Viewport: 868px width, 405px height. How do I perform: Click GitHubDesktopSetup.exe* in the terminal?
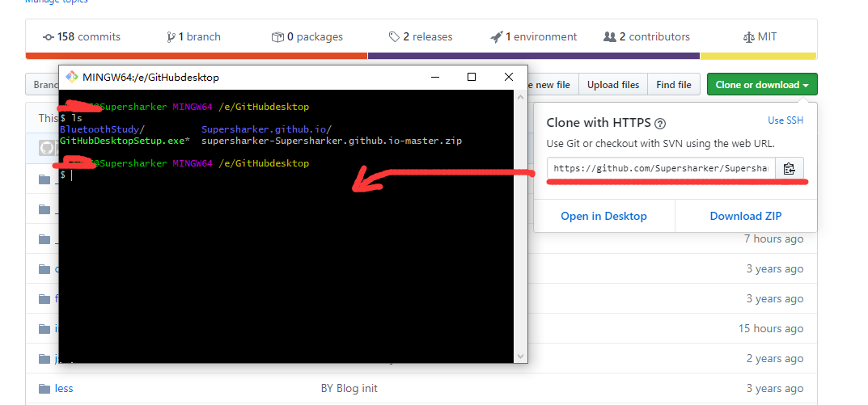pos(125,141)
